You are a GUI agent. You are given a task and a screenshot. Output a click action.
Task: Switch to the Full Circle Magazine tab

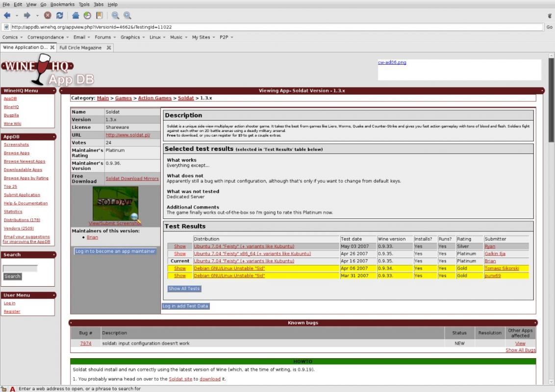(x=80, y=48)
